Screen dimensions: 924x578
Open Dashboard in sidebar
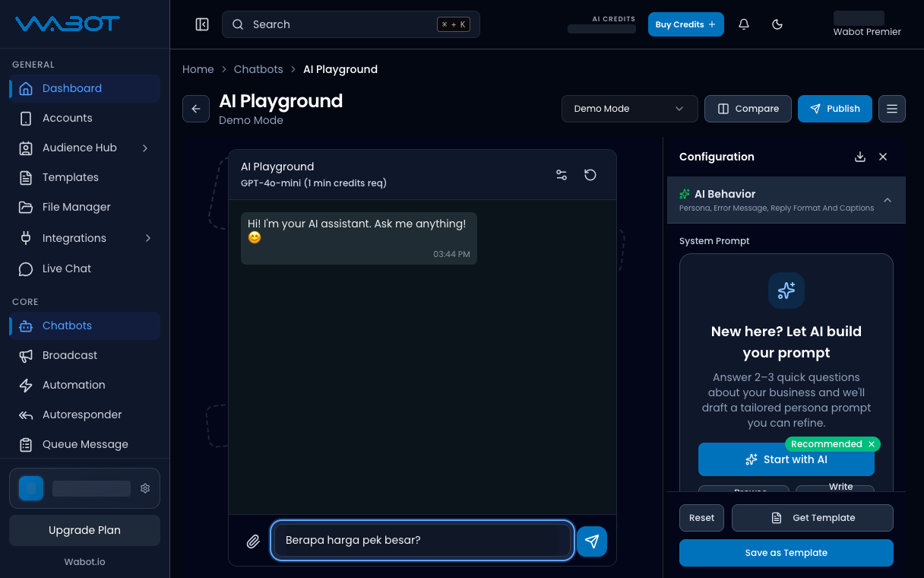(x=84, y=88)
